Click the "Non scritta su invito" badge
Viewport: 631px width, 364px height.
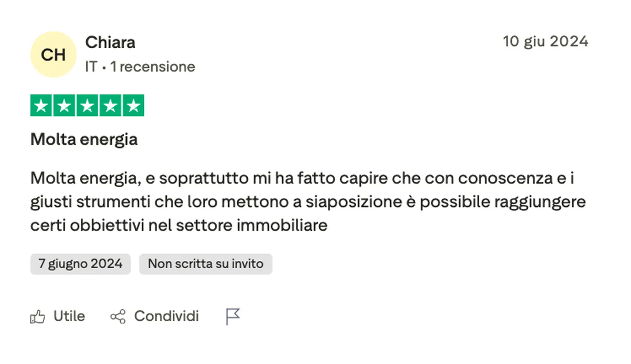pyautogui.click(x=206, y=264)
